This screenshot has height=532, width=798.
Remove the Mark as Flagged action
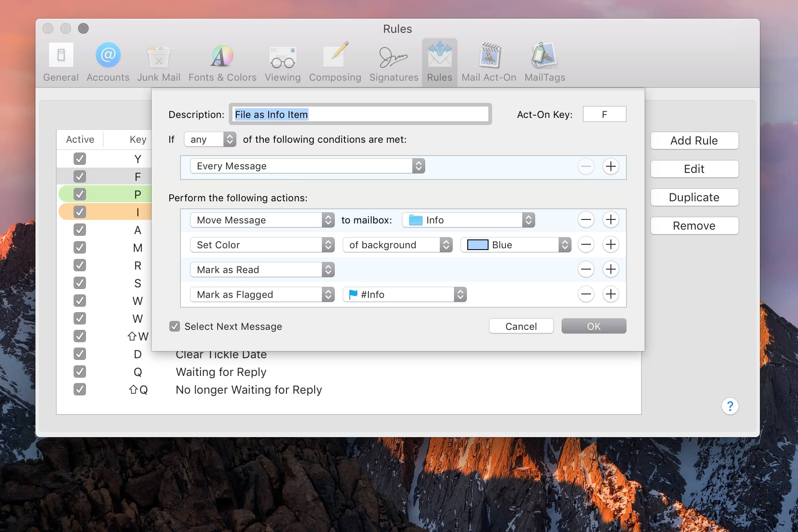click(x=586, y=294)
